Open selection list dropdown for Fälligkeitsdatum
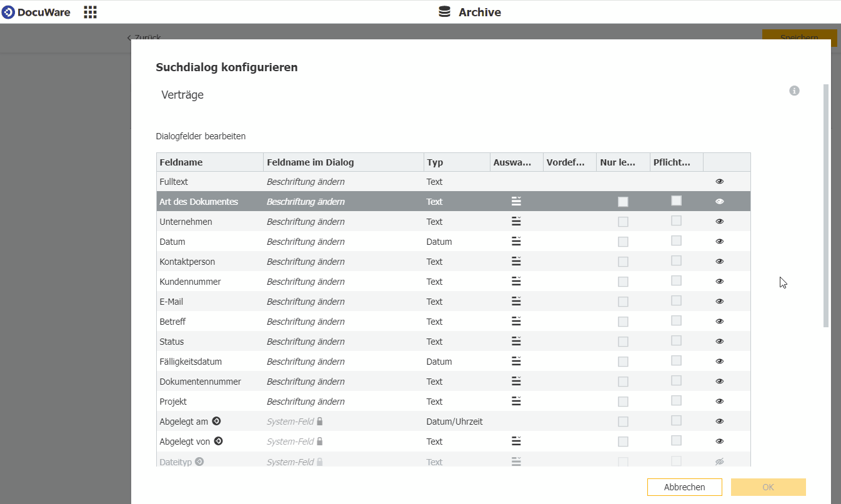 [516, 361]
